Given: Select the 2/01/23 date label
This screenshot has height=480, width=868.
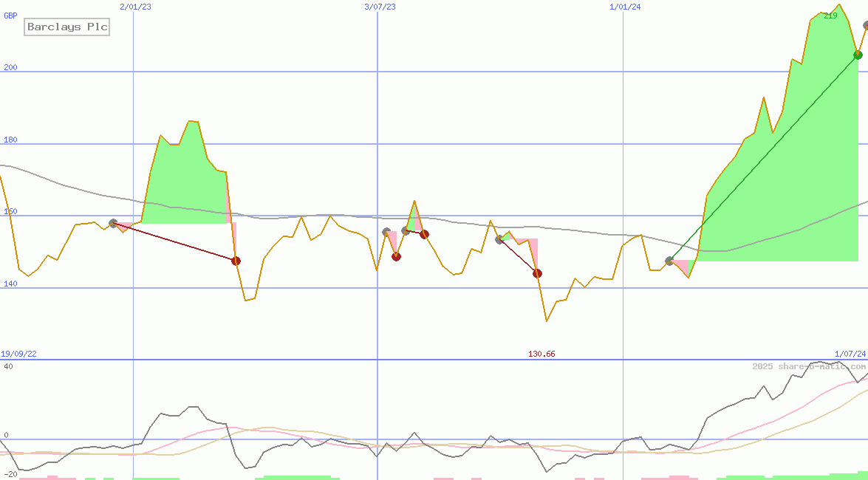Looking at the screenshot, I should (135, 7).
